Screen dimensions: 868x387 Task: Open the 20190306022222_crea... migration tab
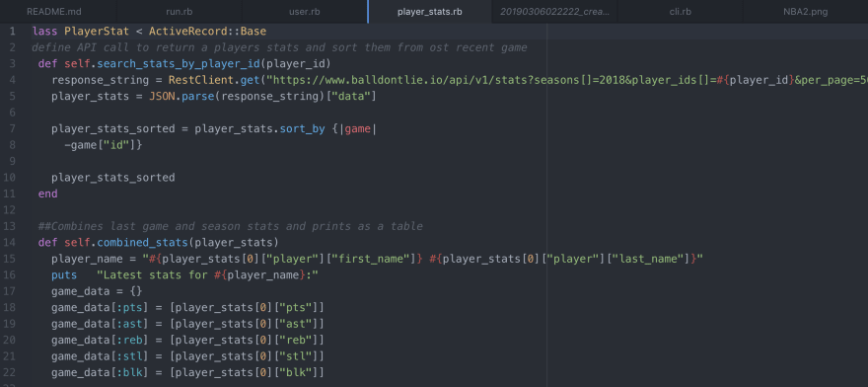click(x=554, y=12)
